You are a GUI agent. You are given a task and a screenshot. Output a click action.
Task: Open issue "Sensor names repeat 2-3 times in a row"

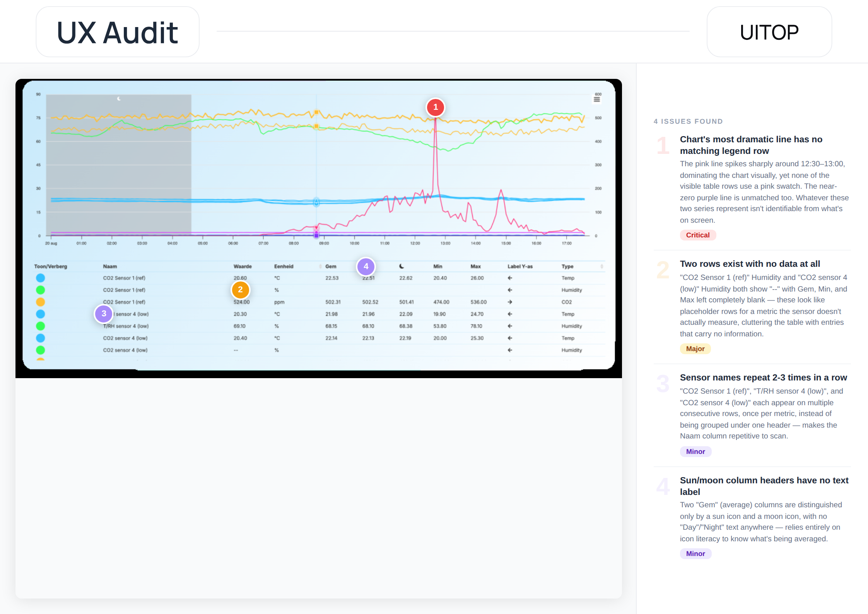764,377
